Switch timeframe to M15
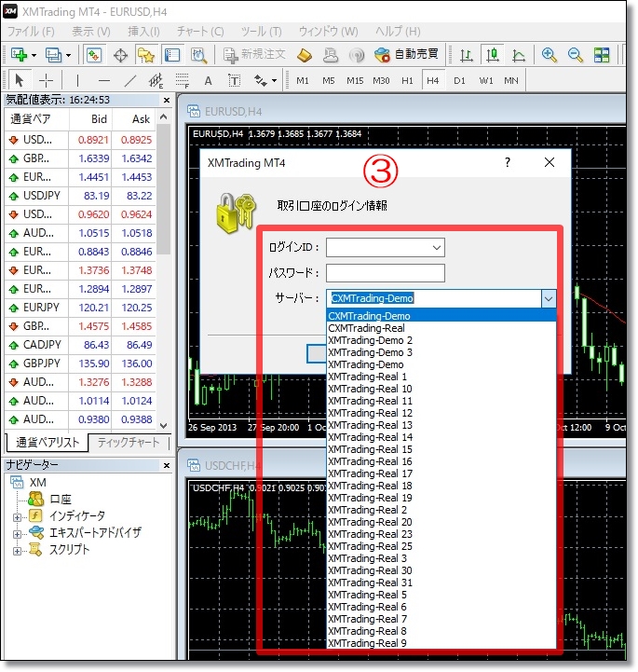Image resolution: width=638 pixels, height=672 pixels. pyautogui.click(x=355, y=80)
